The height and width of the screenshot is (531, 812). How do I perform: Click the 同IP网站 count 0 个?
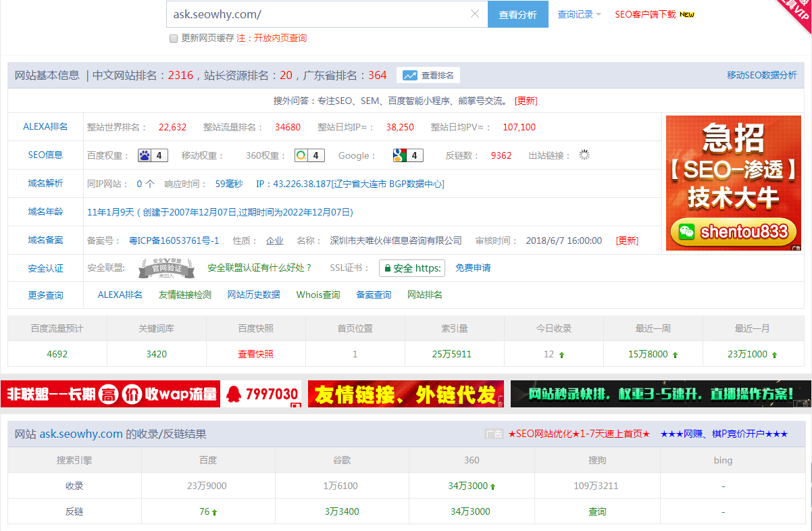pyautogui.click(x=145, y=184)
